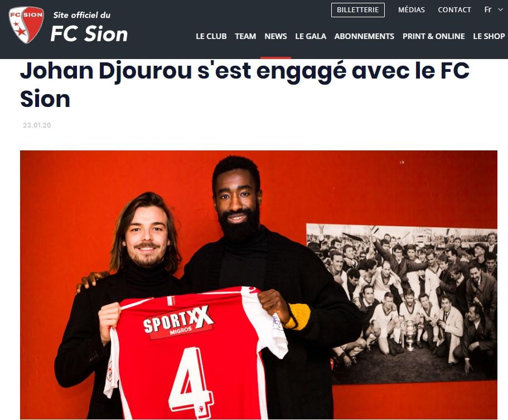Select the TEAM menu item
Screen dimensions: 508x420
point(245,36)
